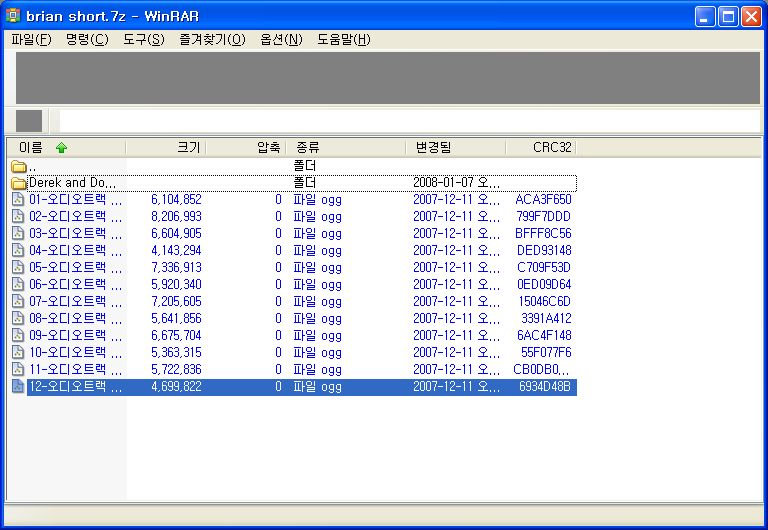Sort by 종류 column header
Image resolution: width=768 pixels, height=530 pixels.
coord(346,147)
